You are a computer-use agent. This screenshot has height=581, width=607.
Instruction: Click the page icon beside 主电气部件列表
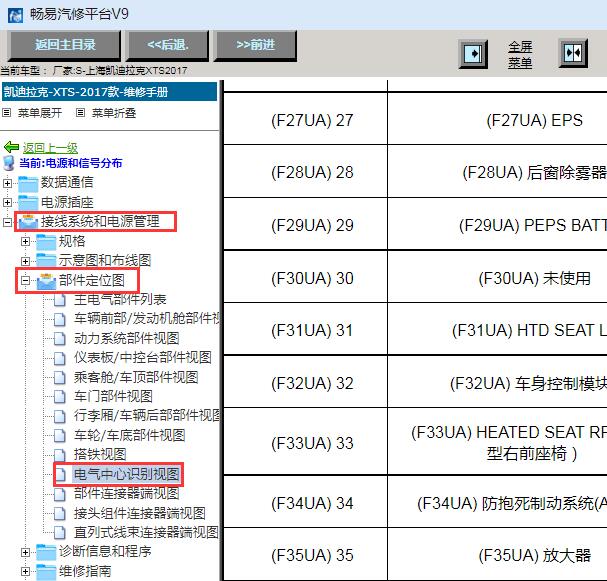(60, 300)
